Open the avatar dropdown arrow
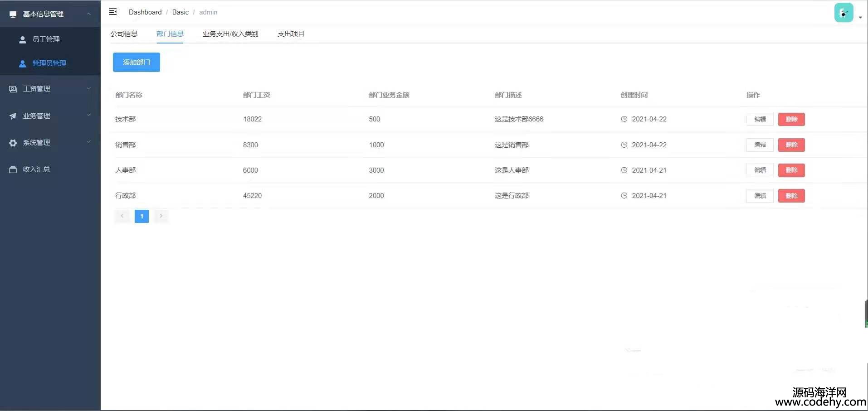Viewport: 868px width, 411px height. click(x=860, y=18)
